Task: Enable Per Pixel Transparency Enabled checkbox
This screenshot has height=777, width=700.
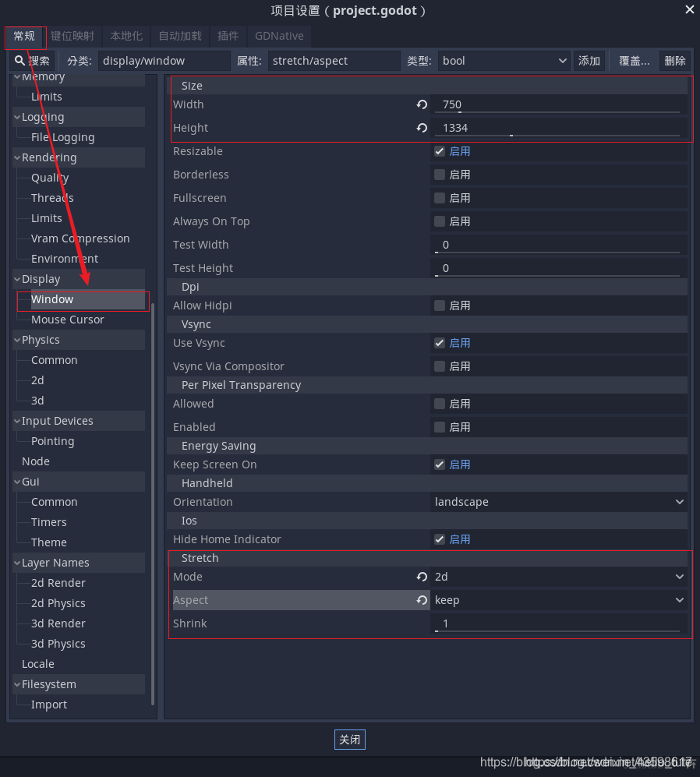Action: click(x=439, y=426)
